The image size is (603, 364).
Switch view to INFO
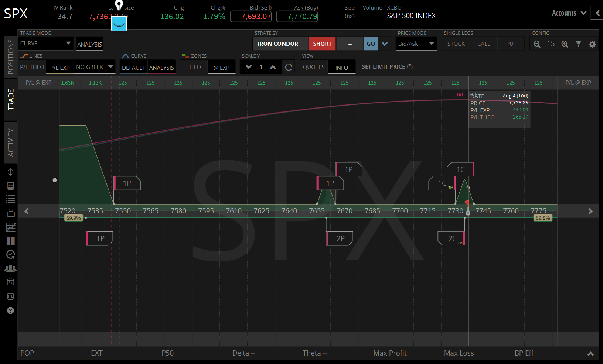pos(342,67)
